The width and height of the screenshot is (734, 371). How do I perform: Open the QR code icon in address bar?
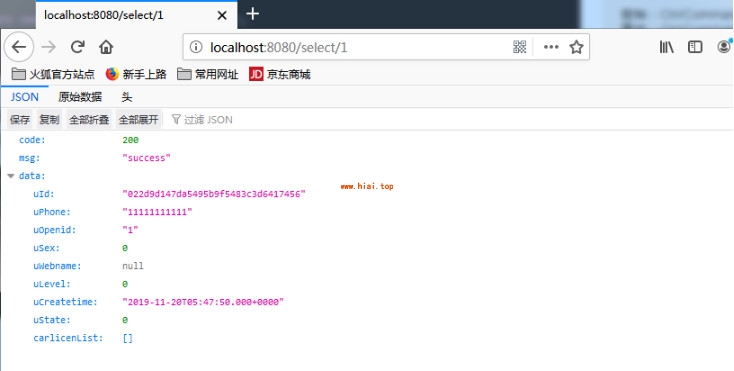(520, 47)
